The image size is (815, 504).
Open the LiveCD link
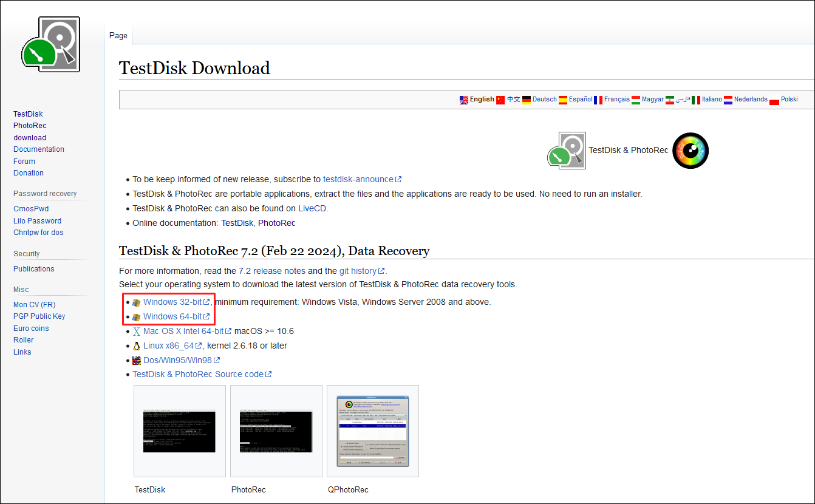[x=312, y=209]
